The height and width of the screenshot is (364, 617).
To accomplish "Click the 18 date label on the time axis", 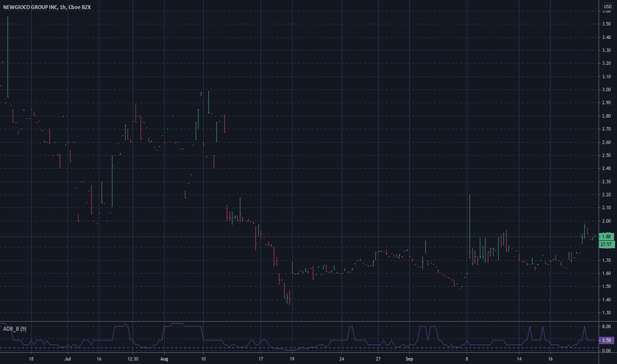I will tap(31, 359).
